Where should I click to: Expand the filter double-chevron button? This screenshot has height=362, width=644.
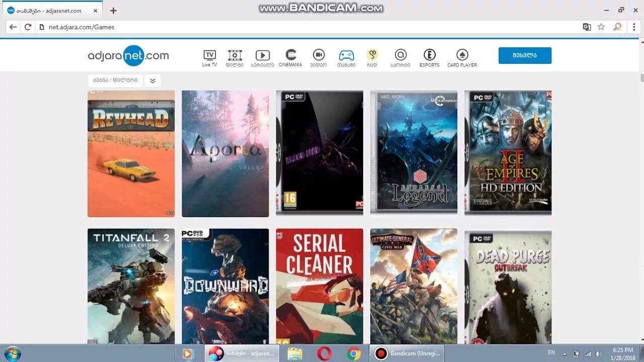click(152, 80)
